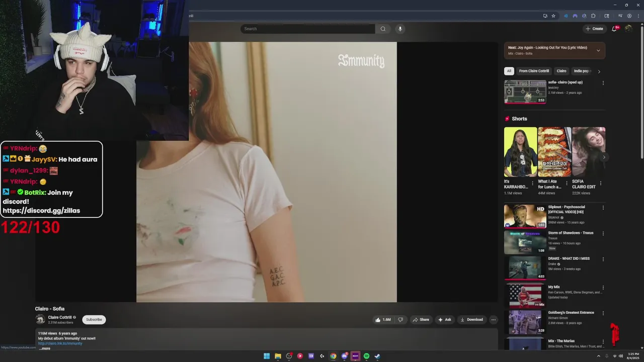Open options for It's KARRAHBO short
The height and width of the screenshot is (362, 644).
(x=532, y=184)
